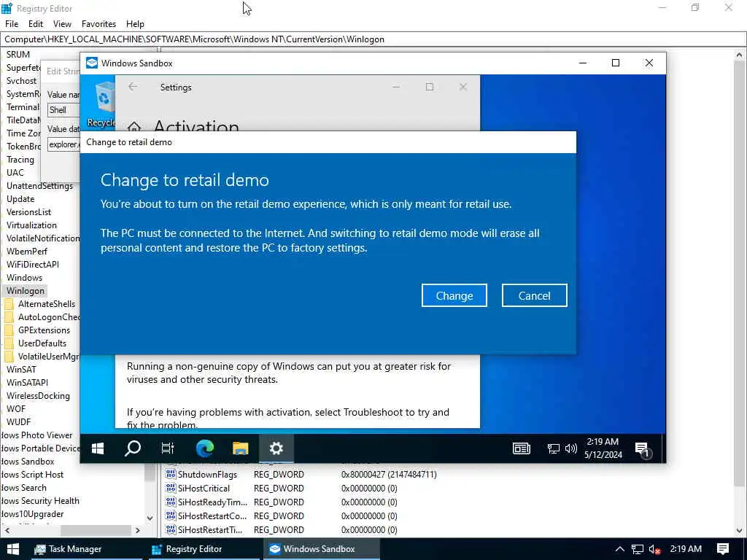The image size is (747, 560).
Task: Click Windows Sandbox title bar icon
Action: coord(92,63)
